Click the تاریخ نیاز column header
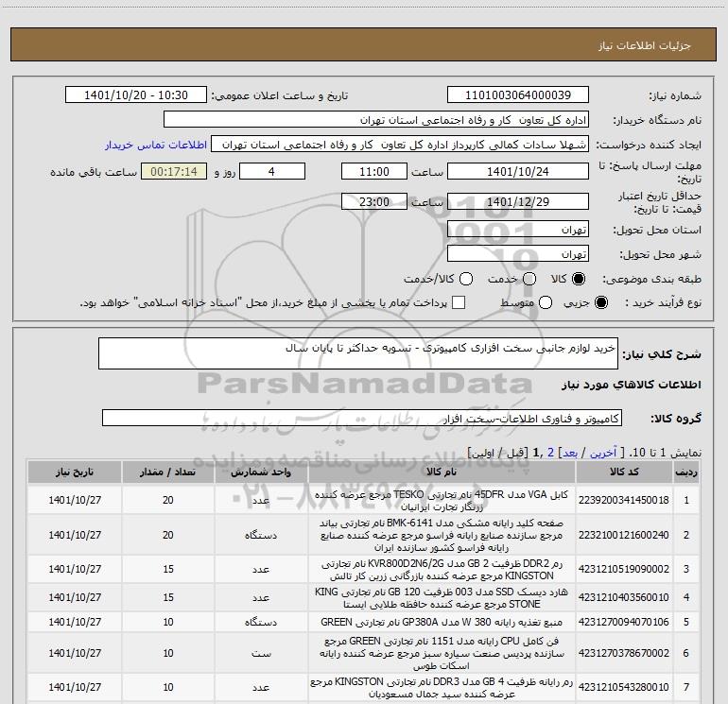Image resolution: width=728 pixels, height=704 pixels. tap(75, 472)
